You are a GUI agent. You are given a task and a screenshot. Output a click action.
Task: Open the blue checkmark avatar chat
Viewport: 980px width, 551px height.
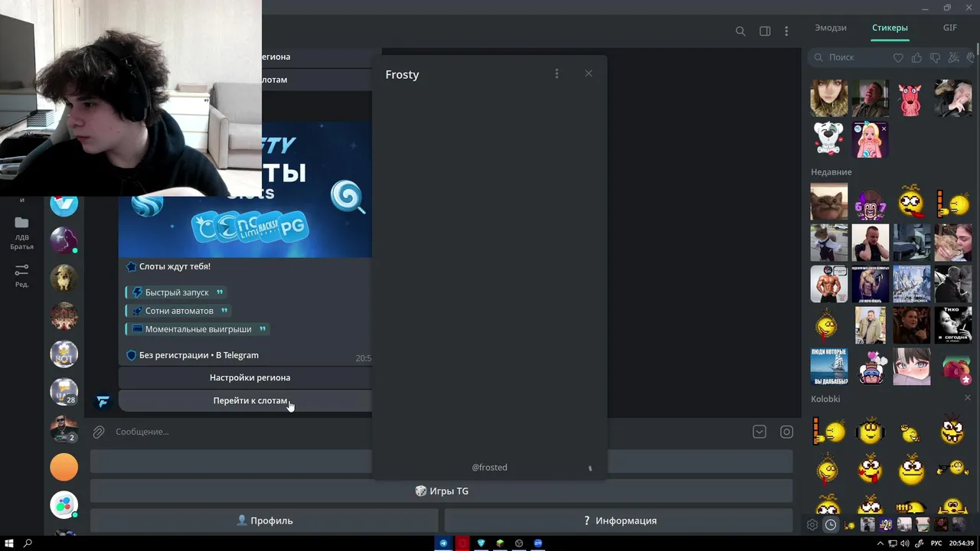64,204
